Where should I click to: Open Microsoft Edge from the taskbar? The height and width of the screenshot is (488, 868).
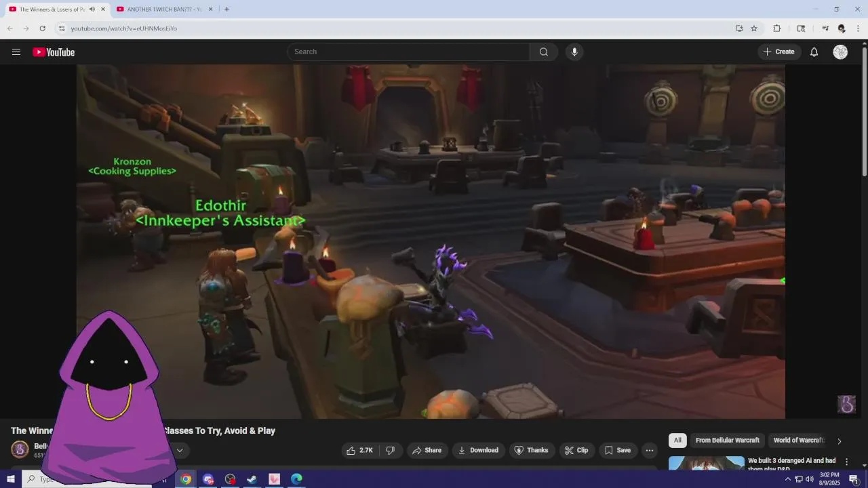click(296, 479)
